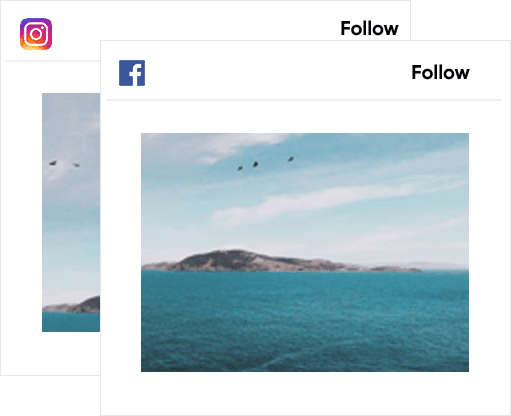Click the Facebook logo icon

point(132,73)
